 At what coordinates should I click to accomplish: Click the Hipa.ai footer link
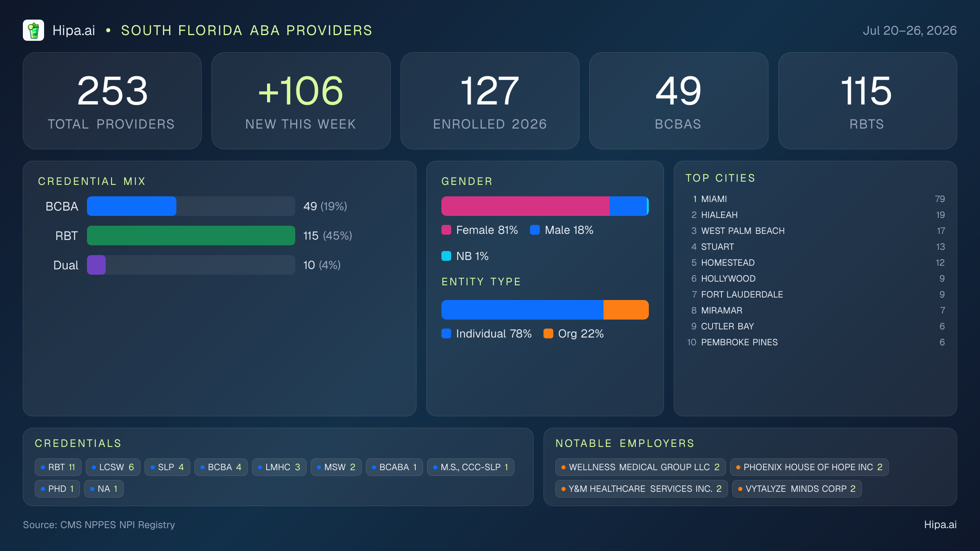[940, 524]
